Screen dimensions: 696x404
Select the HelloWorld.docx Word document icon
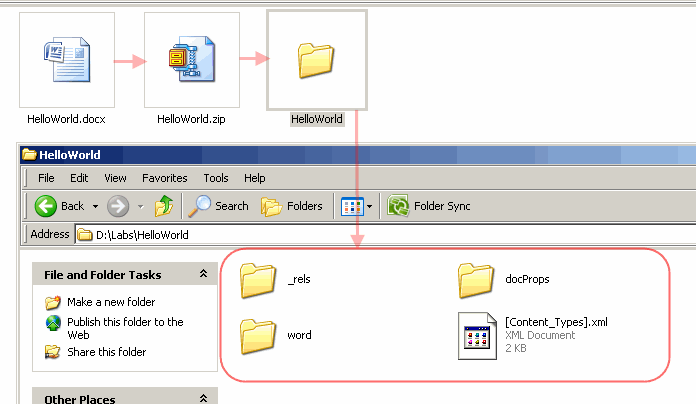click(x=67, y=59)
